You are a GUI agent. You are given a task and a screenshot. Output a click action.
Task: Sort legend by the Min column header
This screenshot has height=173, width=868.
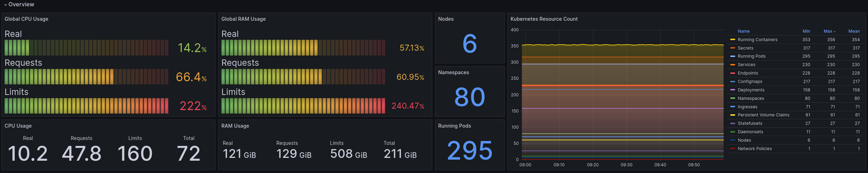coord(806,31)
